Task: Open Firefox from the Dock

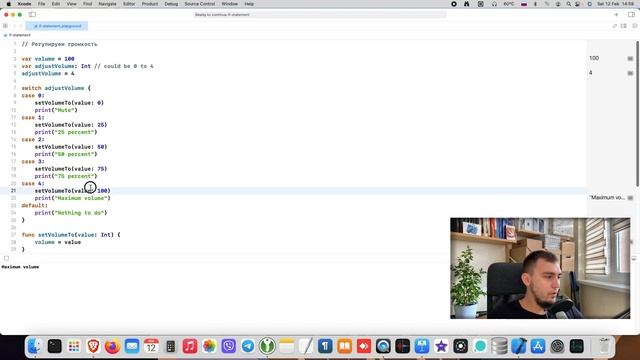Action: [x=113, y=347]
